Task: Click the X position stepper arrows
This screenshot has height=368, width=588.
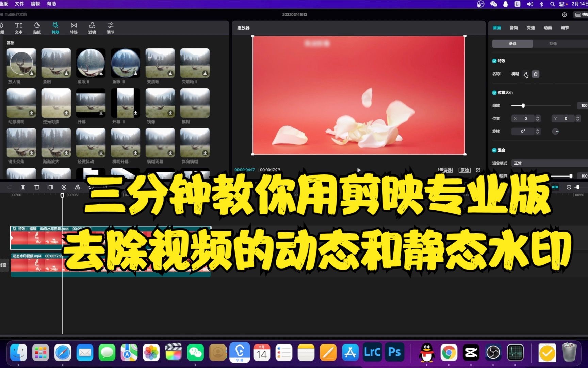Action: pyautogui.click(x=538, y=119)
